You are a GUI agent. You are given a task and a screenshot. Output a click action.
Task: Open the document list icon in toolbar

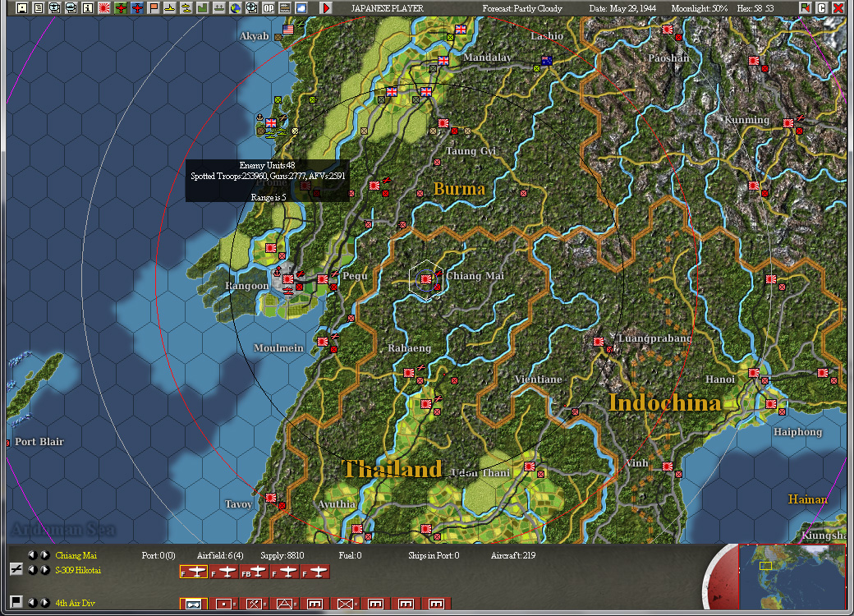(x=39, y=8)
